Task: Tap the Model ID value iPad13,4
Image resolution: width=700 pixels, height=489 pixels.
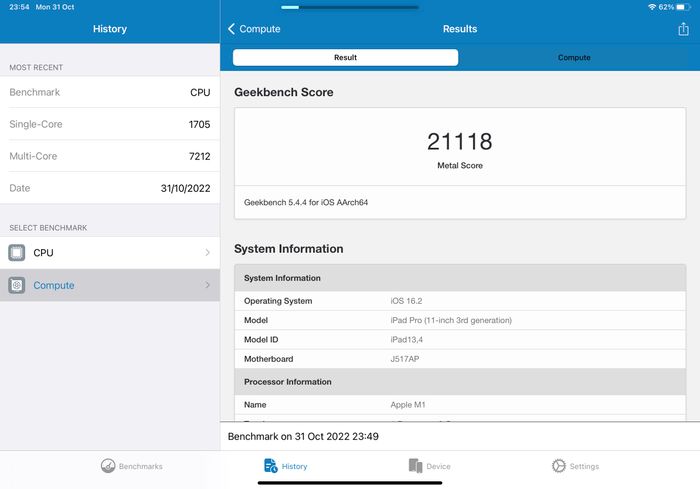Action: click(x=406, y=339)
